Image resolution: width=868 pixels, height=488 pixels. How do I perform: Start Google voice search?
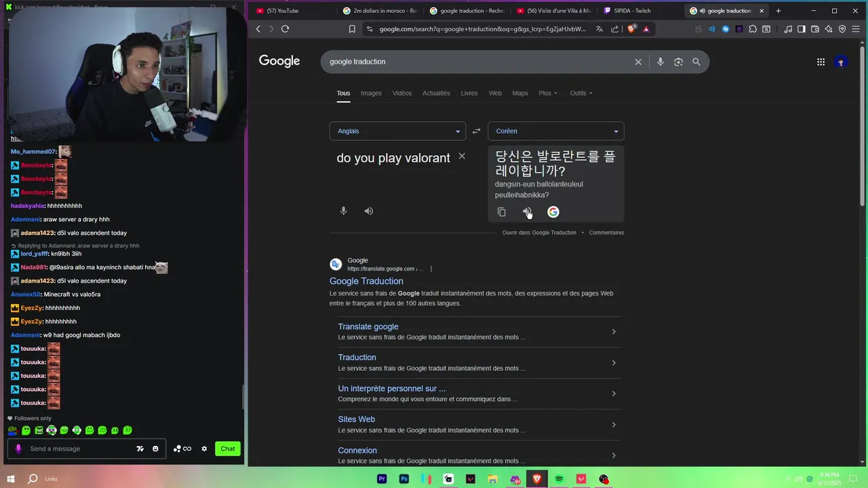click(660, 62)
